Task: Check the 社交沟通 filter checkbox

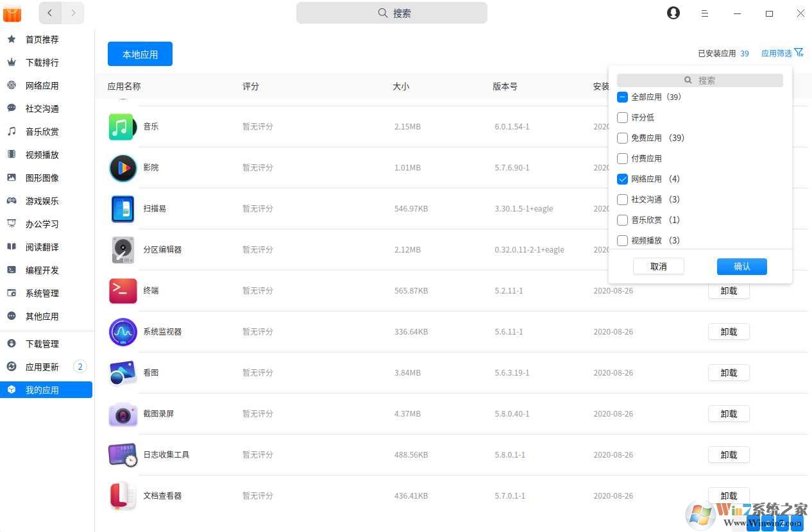Action: coord(622,199)
